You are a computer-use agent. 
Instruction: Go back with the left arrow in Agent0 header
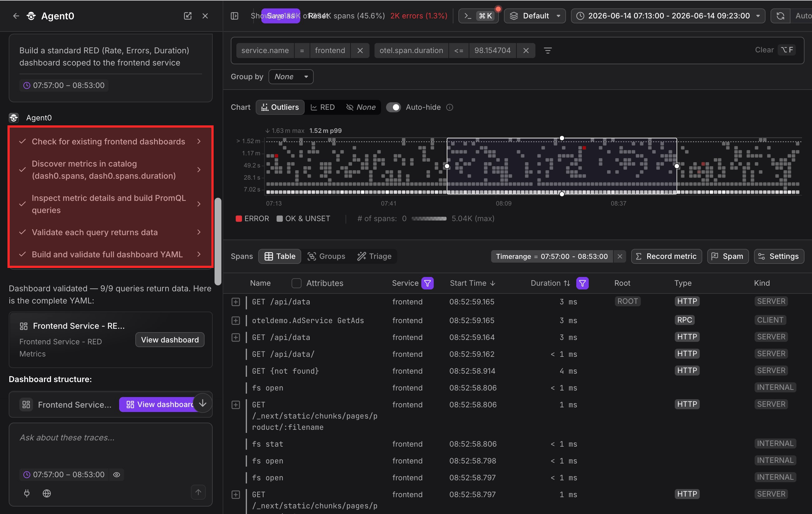[16, 16]
